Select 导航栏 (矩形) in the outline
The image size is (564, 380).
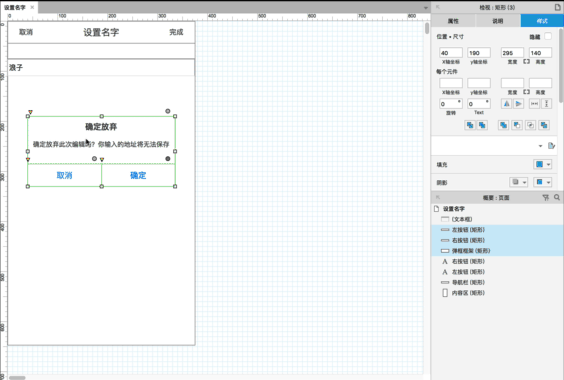497,282
